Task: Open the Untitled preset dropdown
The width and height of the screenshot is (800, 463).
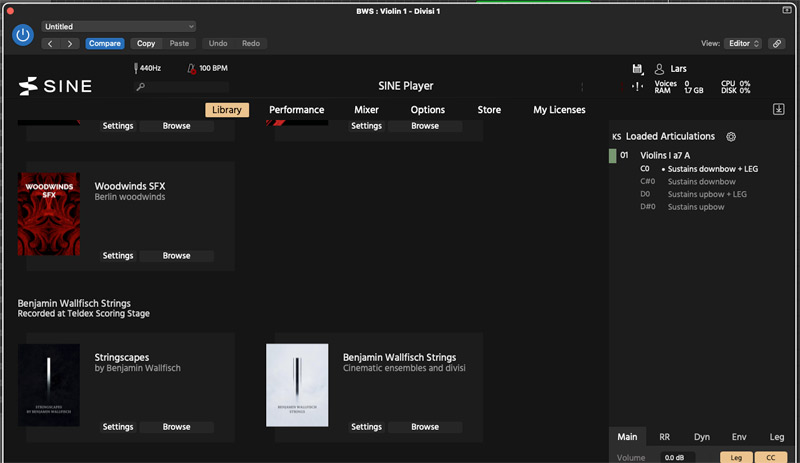Action: pyautogui.click(x=119, y=26)
